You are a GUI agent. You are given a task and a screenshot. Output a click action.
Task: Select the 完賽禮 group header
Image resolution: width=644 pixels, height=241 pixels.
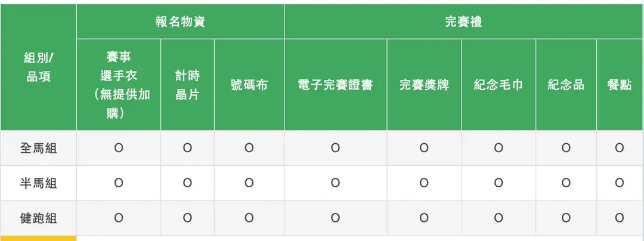tap(463, 22)
